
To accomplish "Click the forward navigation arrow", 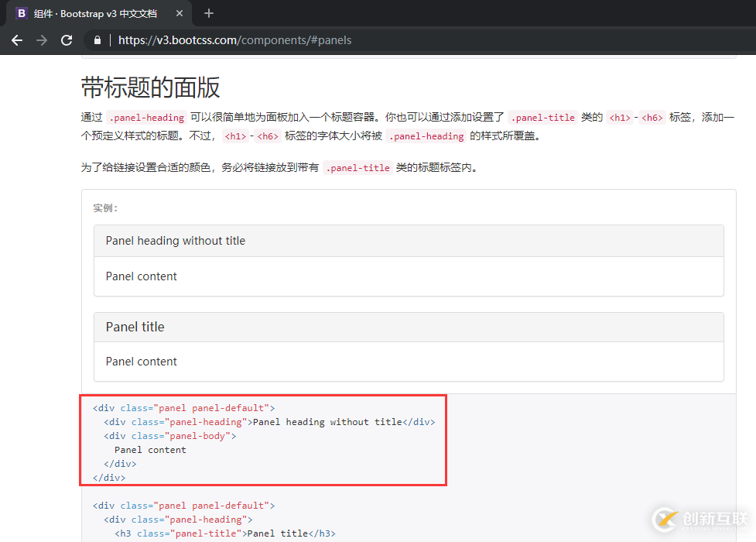I will coord(42,39).
